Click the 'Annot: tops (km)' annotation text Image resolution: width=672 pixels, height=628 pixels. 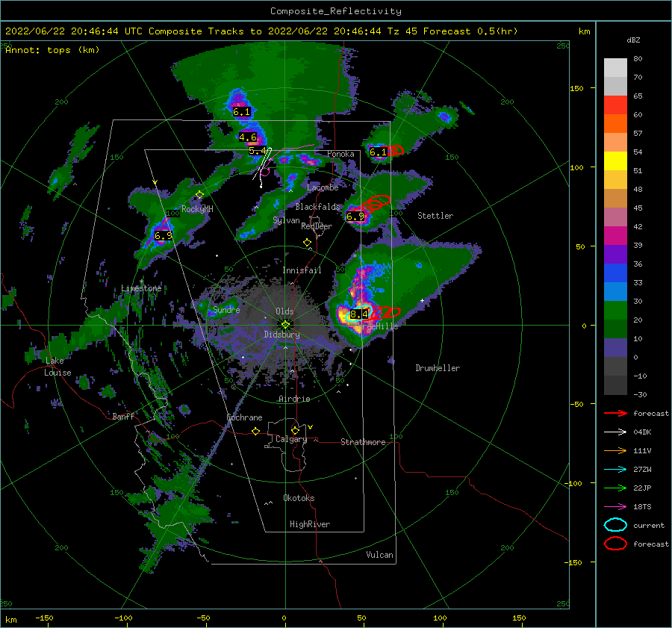52,50
